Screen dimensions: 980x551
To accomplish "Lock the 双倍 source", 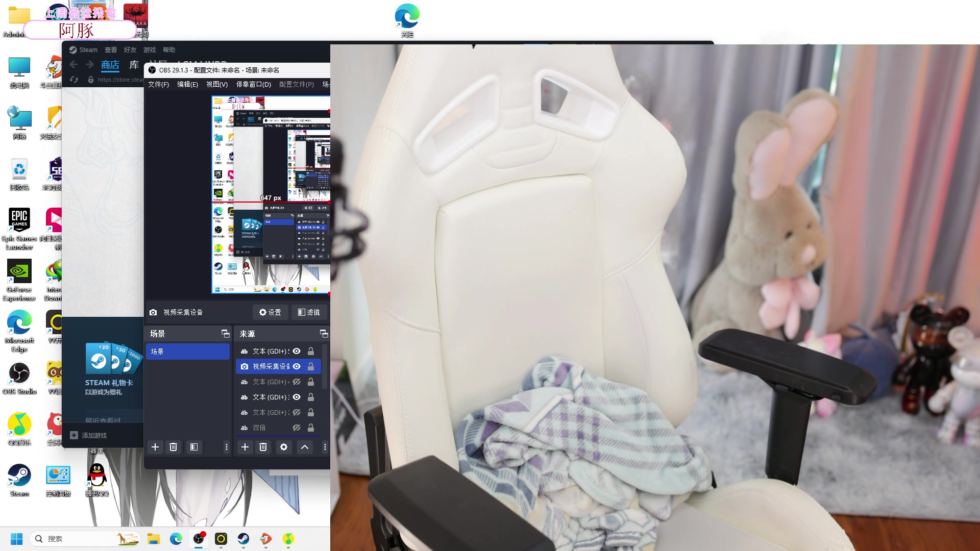I will coord(311,428).
